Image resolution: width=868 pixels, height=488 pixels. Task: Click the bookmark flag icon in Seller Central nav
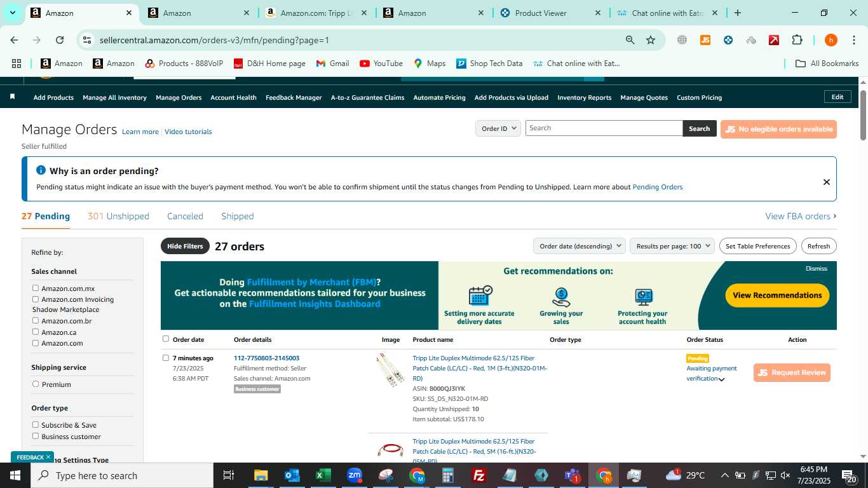(x=12, y=97)
